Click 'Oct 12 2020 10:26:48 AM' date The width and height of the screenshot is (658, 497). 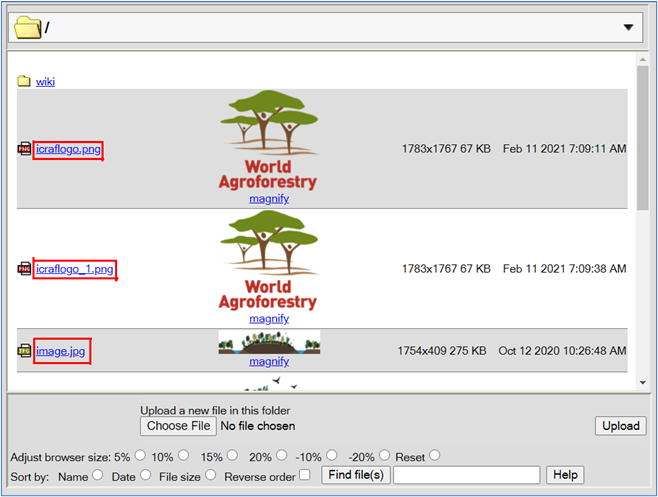point(562,351)
